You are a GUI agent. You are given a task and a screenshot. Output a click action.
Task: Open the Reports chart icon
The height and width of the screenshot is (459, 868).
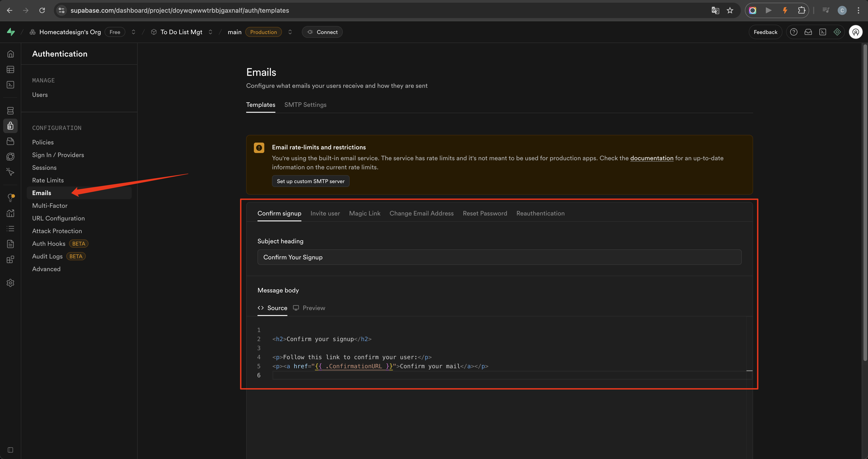(x=10, y=213)
